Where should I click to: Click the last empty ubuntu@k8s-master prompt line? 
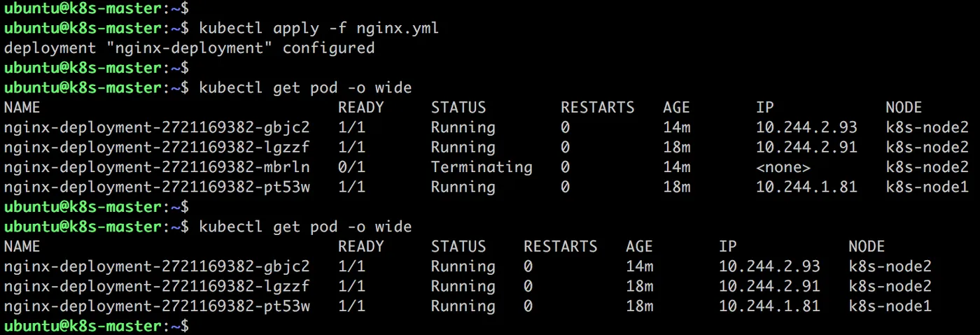(96, 326)
